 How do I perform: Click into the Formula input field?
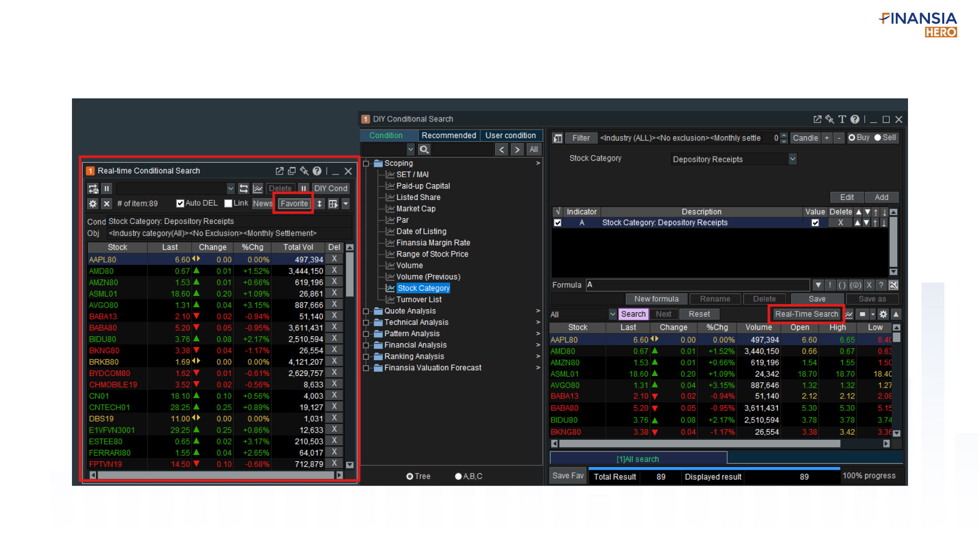point(698,285)
